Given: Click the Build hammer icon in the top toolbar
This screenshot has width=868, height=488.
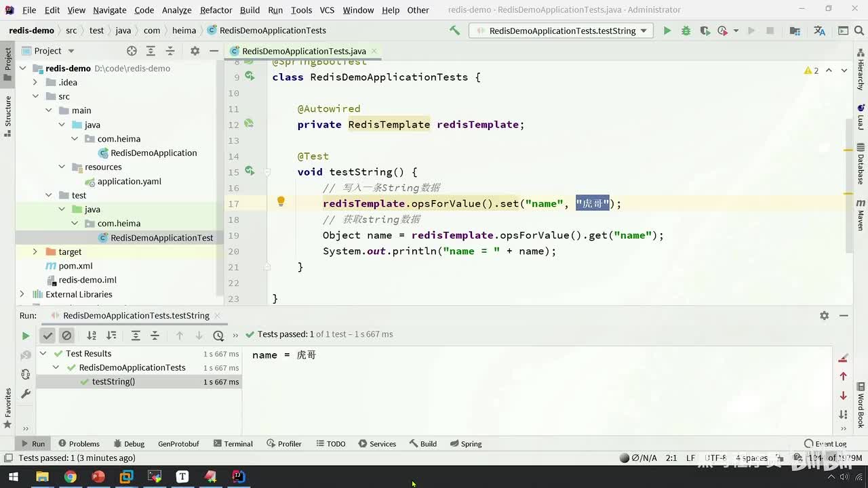Looking at the screenshot, I should 454,30.
